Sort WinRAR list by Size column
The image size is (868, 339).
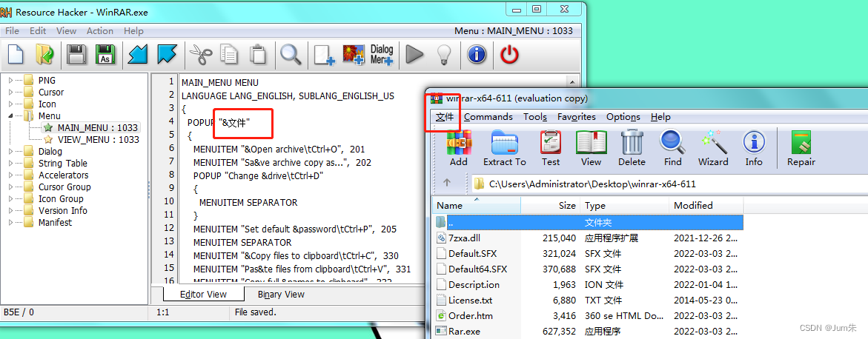coord(551,205)
